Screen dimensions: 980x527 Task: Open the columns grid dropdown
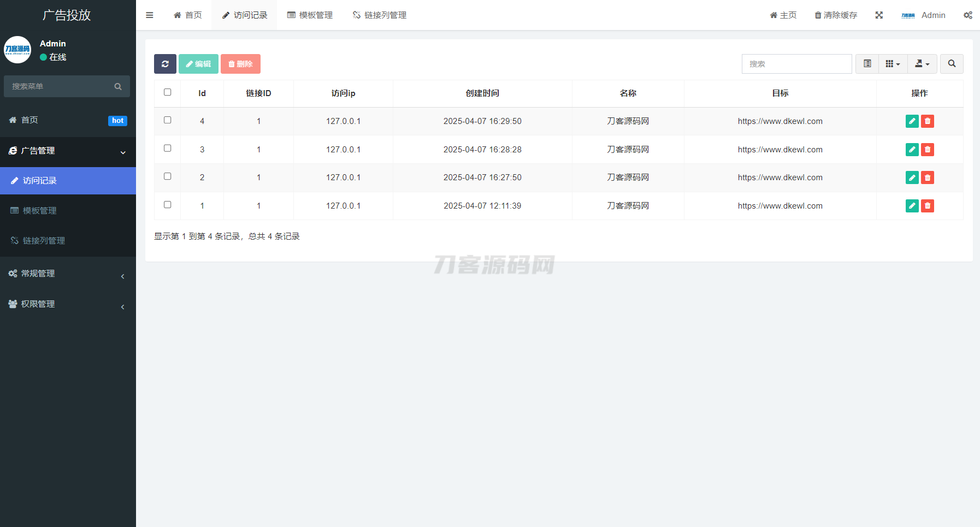pyautogui.click(x=893, y=64)
